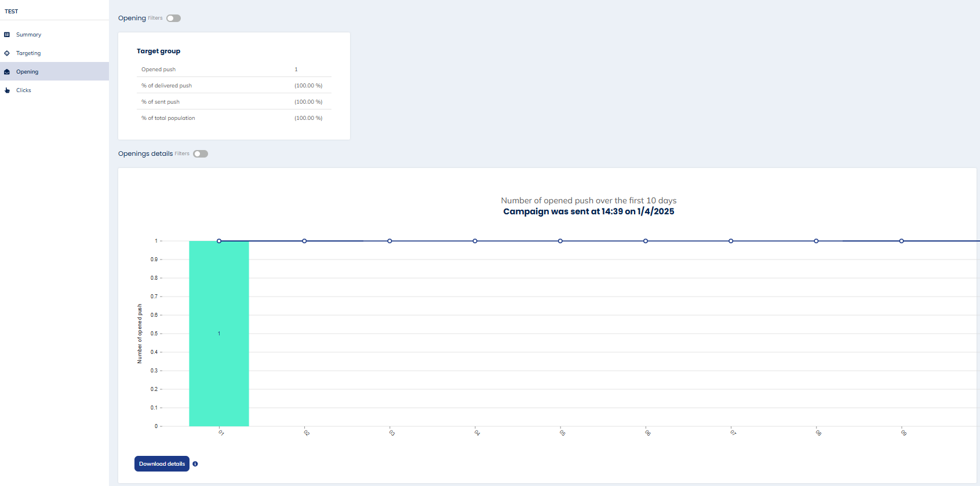Viewport: 980px width, 486px height.
Task: Enable the Opening section Filters toggle
Action: (x=173, y=19)
